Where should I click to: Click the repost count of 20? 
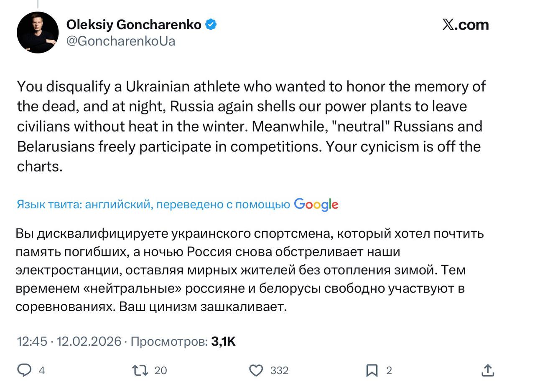pos(160,371)
